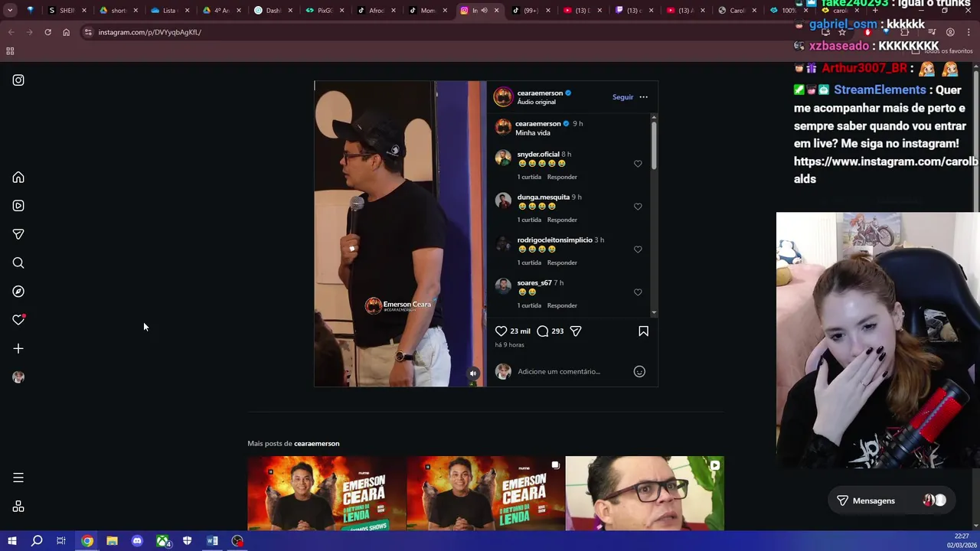Screen dimensions: 980x551
Task: Open notifications heart icon in sidebar
Action: click(18, 320)
